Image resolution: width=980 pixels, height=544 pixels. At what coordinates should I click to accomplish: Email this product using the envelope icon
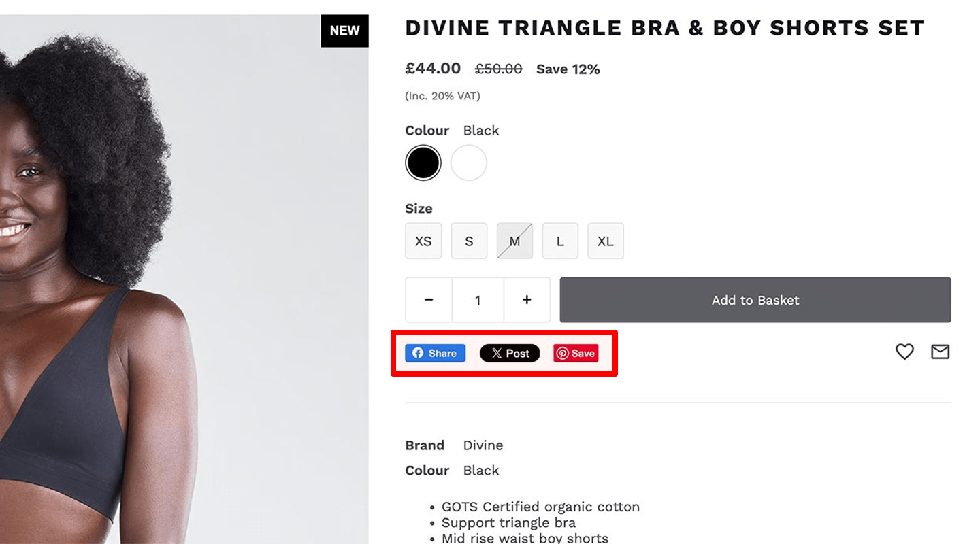(x=941, y=352)
